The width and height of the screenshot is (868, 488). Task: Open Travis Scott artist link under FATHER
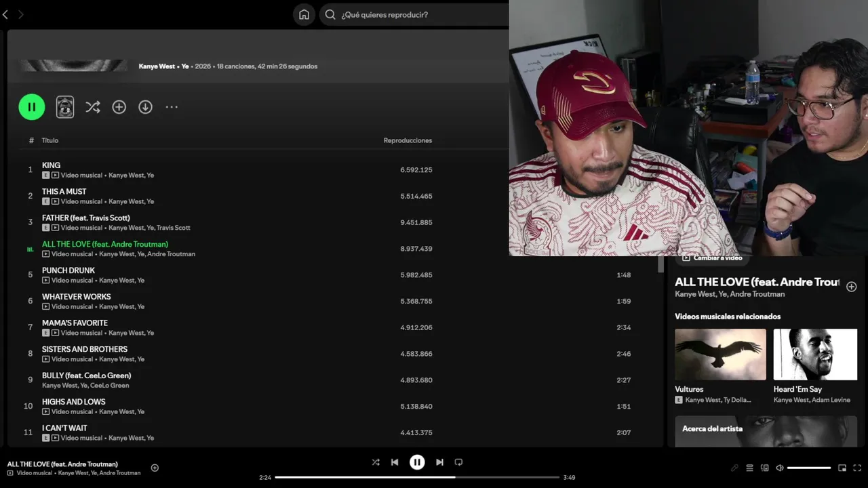174,228
